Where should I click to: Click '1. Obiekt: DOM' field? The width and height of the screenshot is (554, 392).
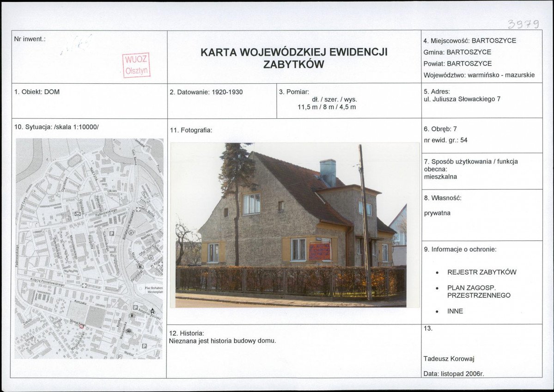click(37, 92)
